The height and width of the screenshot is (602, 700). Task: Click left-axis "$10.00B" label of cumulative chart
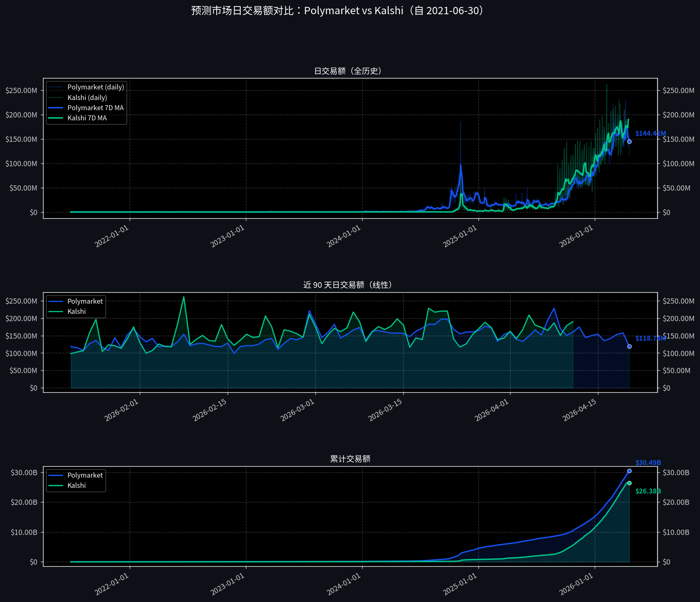(x=24, y=532)
